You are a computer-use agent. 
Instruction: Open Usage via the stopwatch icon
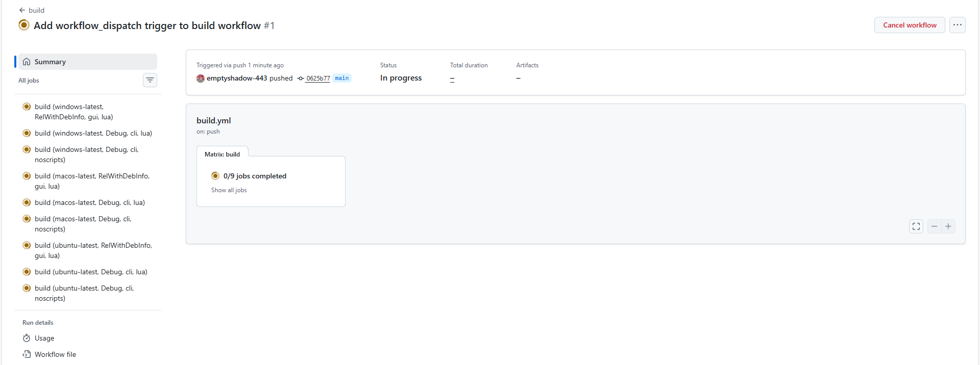(x=27, y=338)
